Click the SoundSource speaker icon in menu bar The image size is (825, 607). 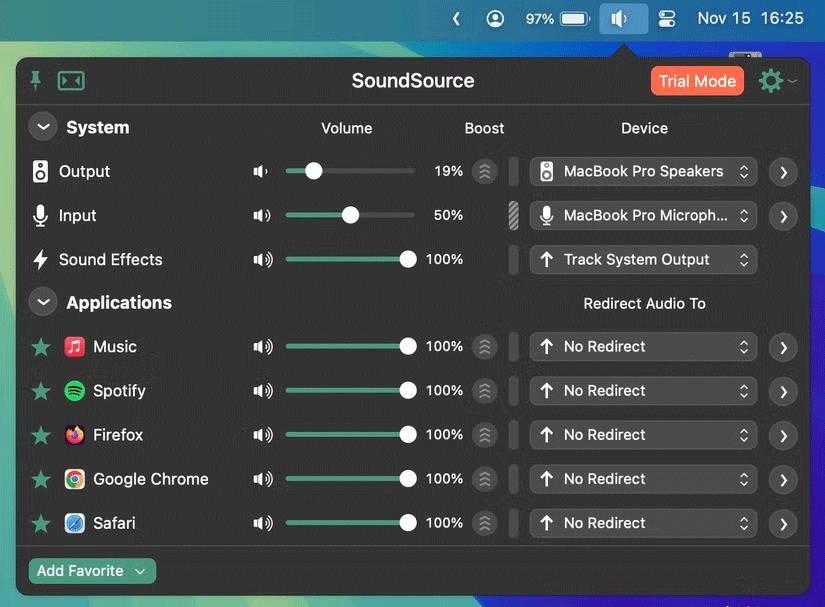click(623, 18)
